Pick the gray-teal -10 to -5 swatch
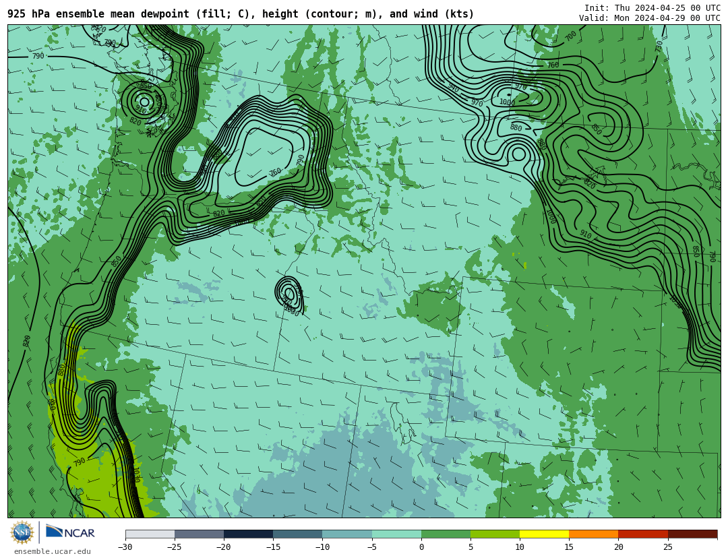 pos(347,534)
